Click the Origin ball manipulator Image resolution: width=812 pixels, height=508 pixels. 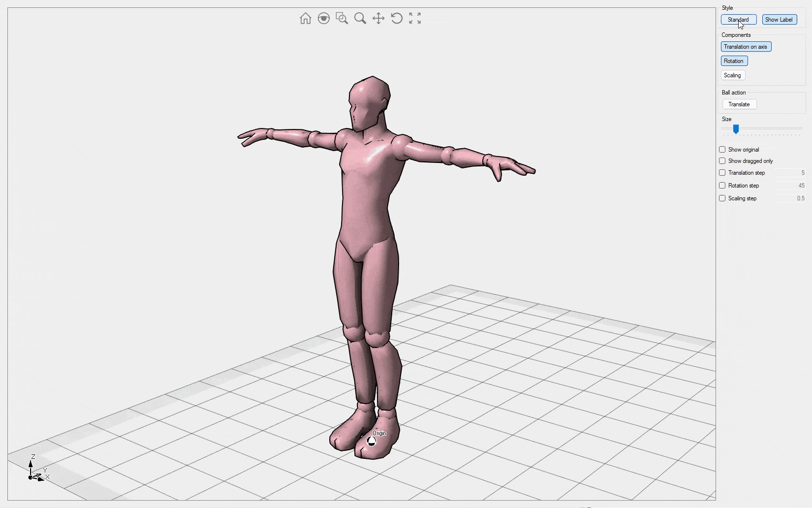pyautogui.click(x=372, y=441)
